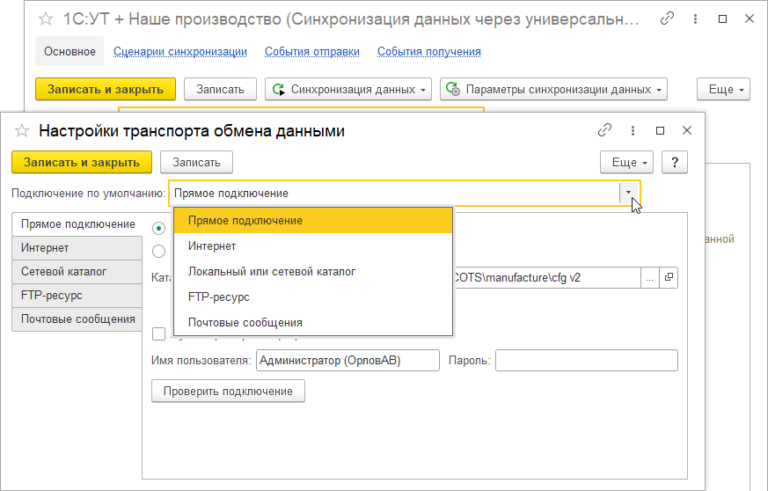The height and width of the screenshot is (491, 768).
Task: Click into the Пароль input field
Action: click(586, 360)
